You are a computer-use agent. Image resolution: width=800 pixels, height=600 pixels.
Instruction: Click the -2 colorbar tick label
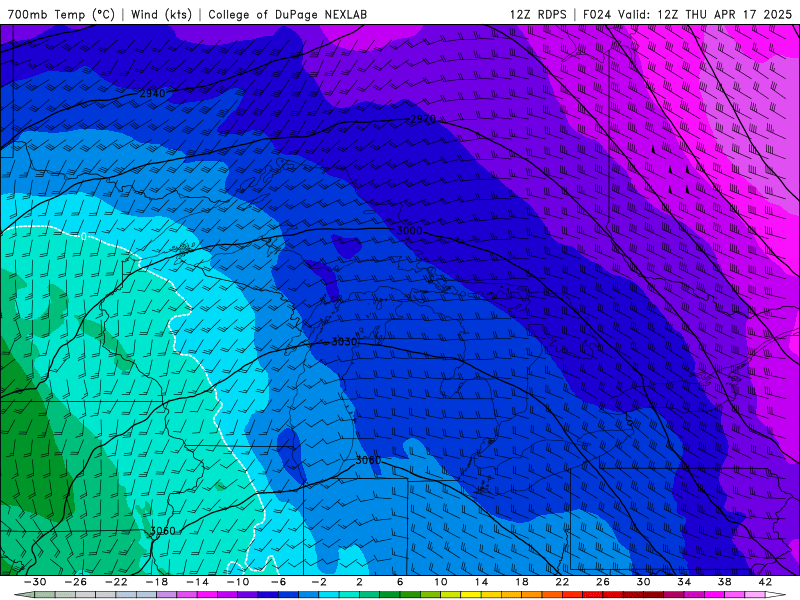coord(319,582)
